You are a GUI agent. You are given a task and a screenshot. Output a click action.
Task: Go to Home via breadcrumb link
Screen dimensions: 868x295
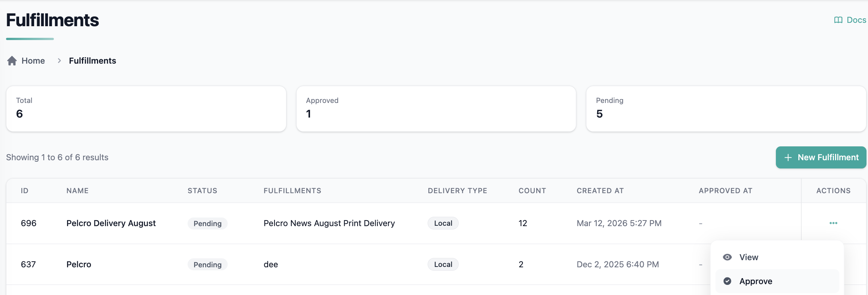33,61
